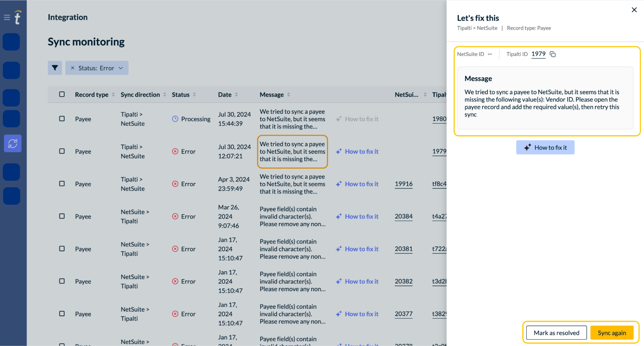The image size is (644, 346).
Task: Close the Let's fix this panel
Action: click(x=634, y=10)
